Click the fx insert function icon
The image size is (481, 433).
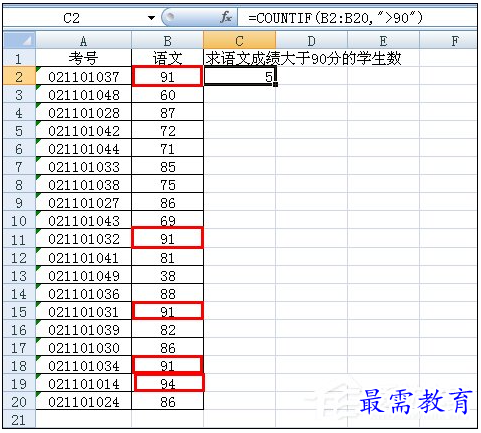coord(226,17)
